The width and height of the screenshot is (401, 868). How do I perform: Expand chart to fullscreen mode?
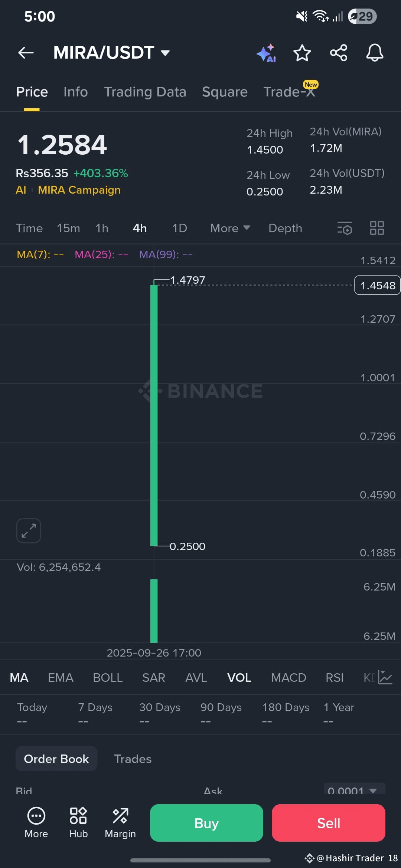[x=29, y=530]
